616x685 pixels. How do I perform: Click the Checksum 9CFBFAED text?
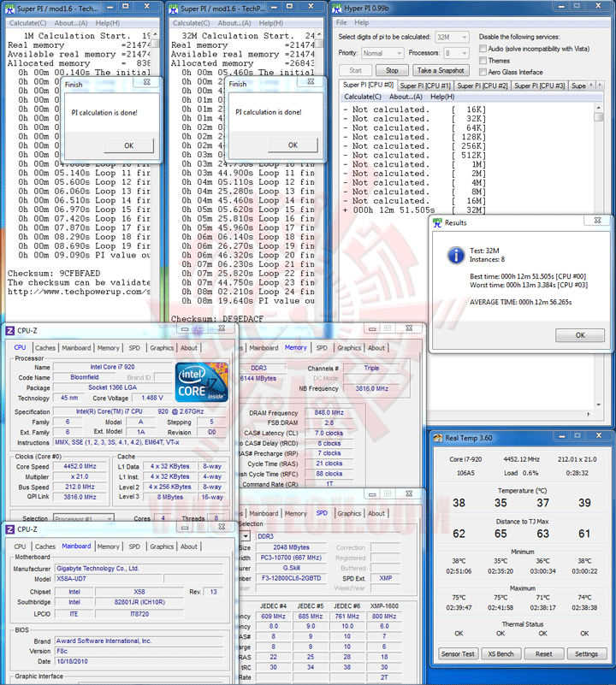[x=54, y=274]
